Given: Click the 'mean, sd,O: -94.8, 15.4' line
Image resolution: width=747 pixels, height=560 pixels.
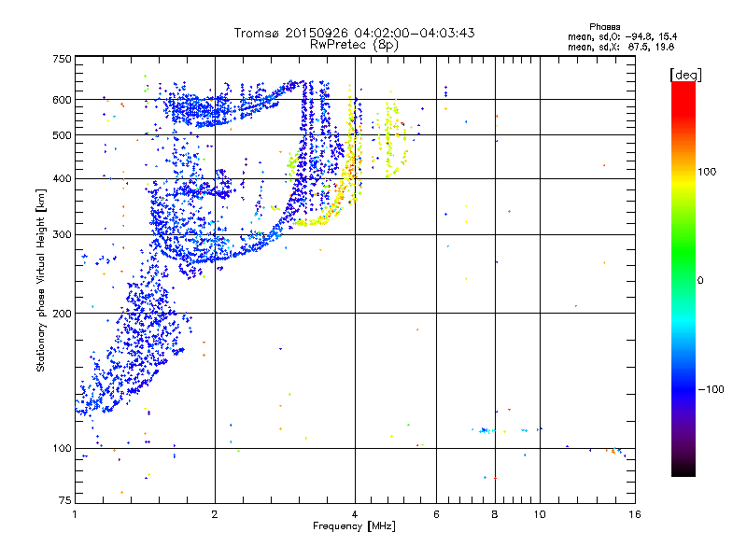Looking at the screenshot, I should (x=622, y=36).
